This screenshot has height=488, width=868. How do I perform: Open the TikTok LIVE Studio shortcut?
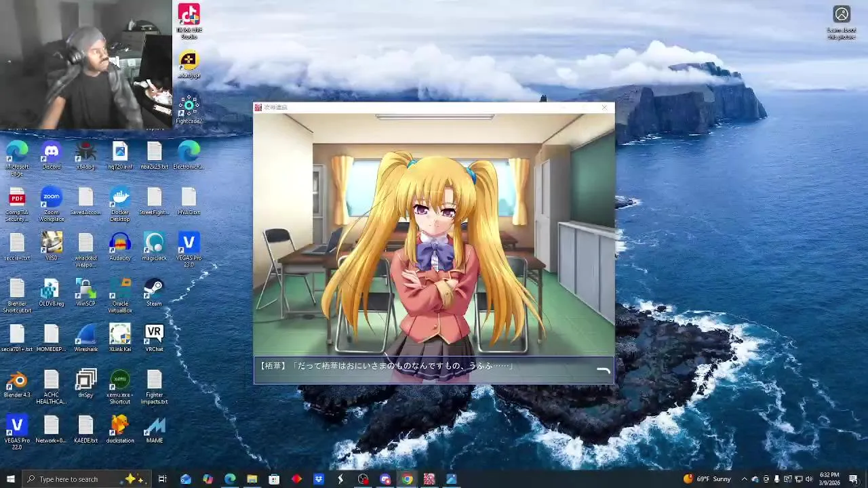pos(189,22)
